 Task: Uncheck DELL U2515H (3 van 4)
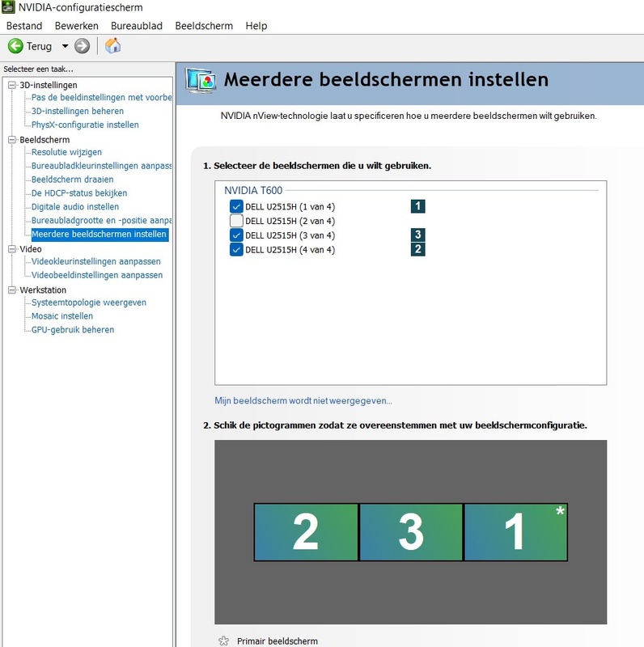pyautogui.click(x=236, y=235)
